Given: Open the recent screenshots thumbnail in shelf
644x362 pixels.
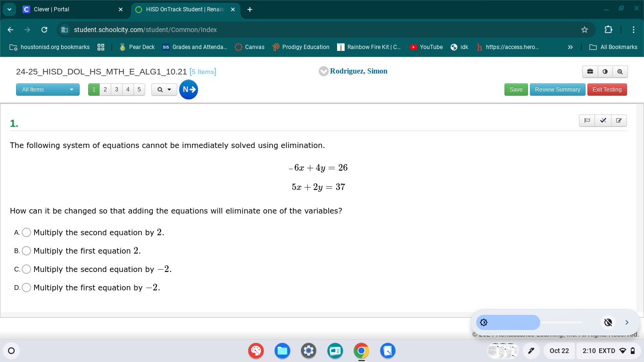Looking at the screenshot, I should coord(503,351).
